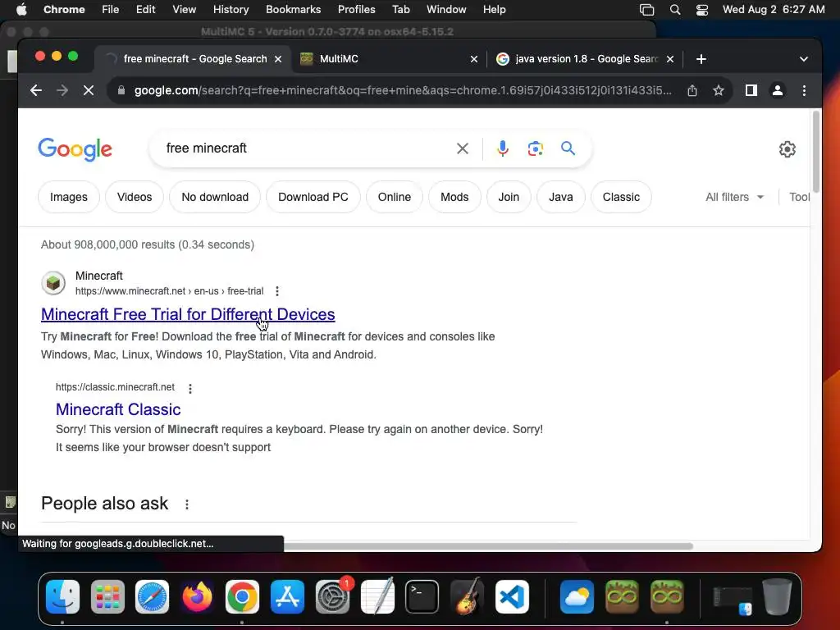Click the horizontal page scrollbar
Image resolution: width=840 pixels, height=630 pixels.
click(487, 546)
